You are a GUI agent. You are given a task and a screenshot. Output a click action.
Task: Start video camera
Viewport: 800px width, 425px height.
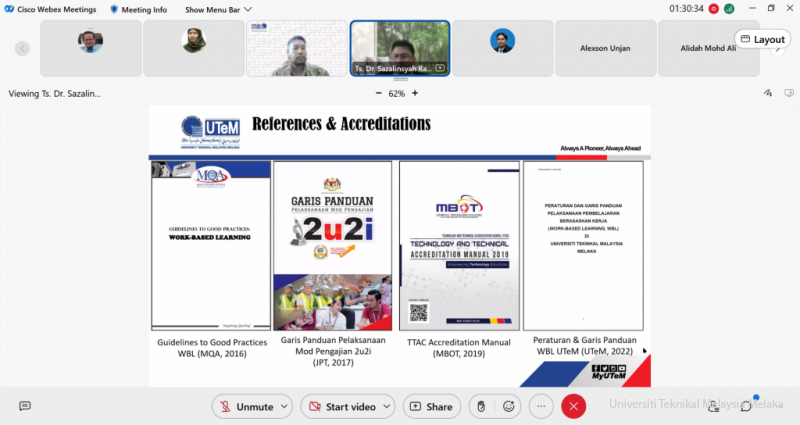point(339,407)
